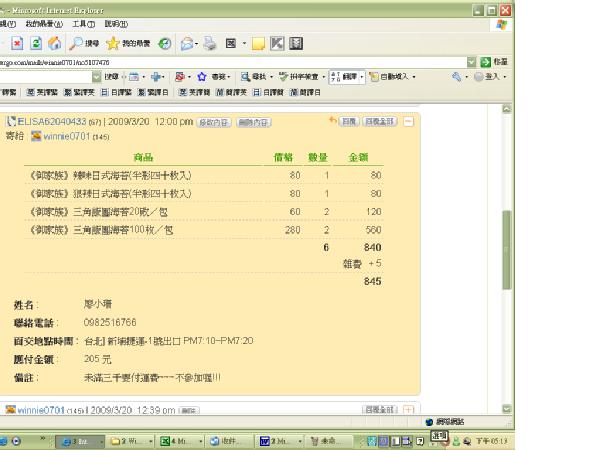The image size is (600, 450).
Task: Click the 刪除內容 button in message header
Action: click(x=254, y=122)
